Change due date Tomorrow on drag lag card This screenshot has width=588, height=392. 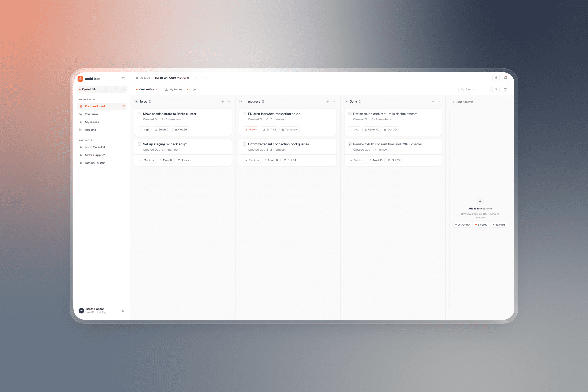coord(289,130)
